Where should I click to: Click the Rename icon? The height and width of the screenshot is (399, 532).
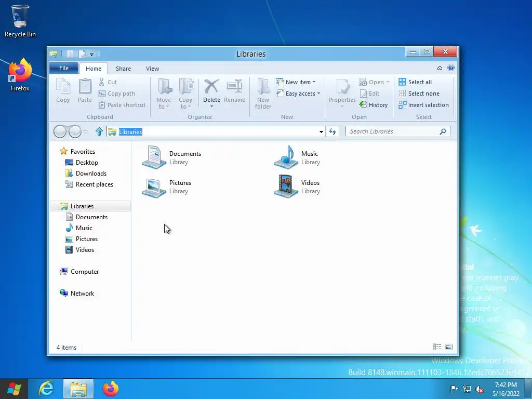(234, 87)
